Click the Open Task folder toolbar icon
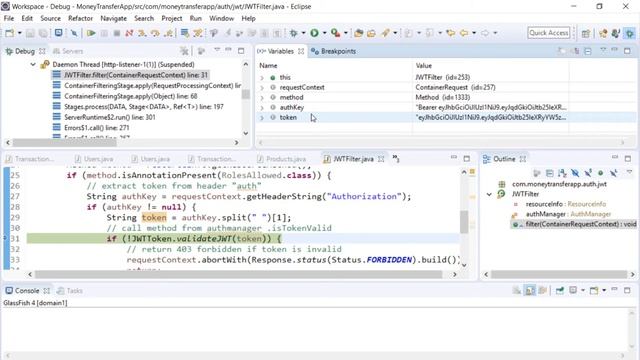The height and width of the screenshot is (360, 640). pyautogui.click(x=371, y=33)
